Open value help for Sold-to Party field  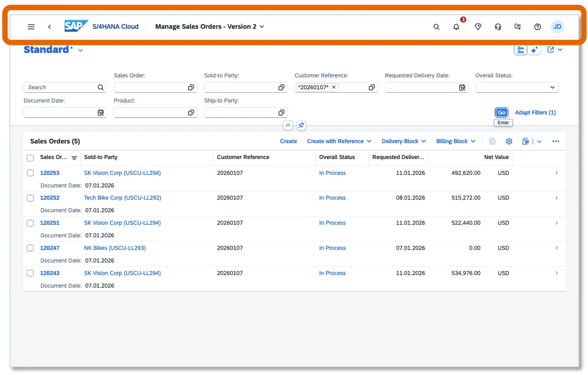(x=281, y=87)
